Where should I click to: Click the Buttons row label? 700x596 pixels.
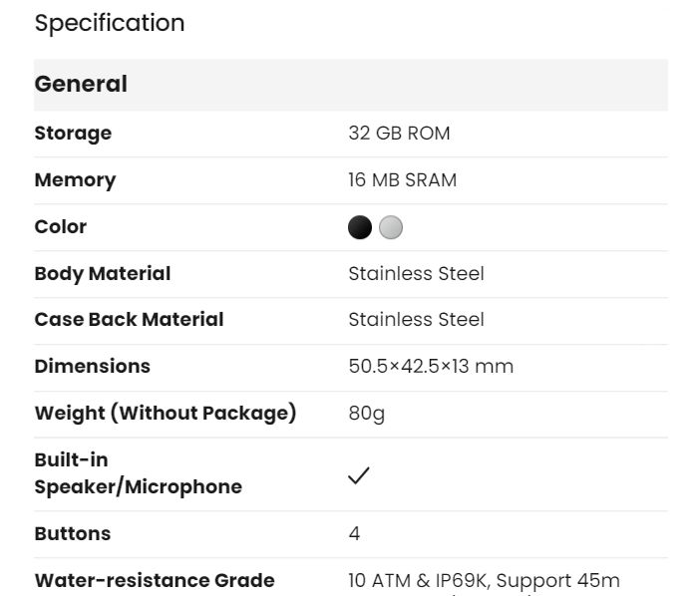click(x=73, y=534)
